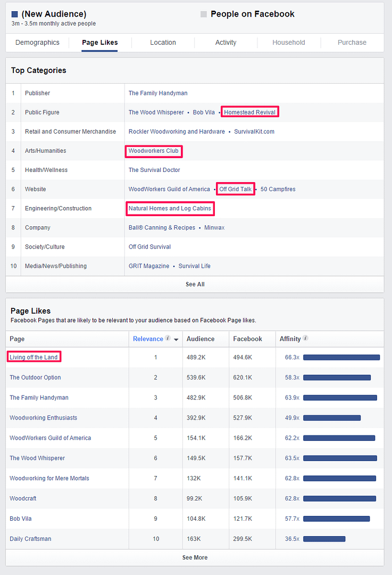Select the Activity tab

(226, 43)
